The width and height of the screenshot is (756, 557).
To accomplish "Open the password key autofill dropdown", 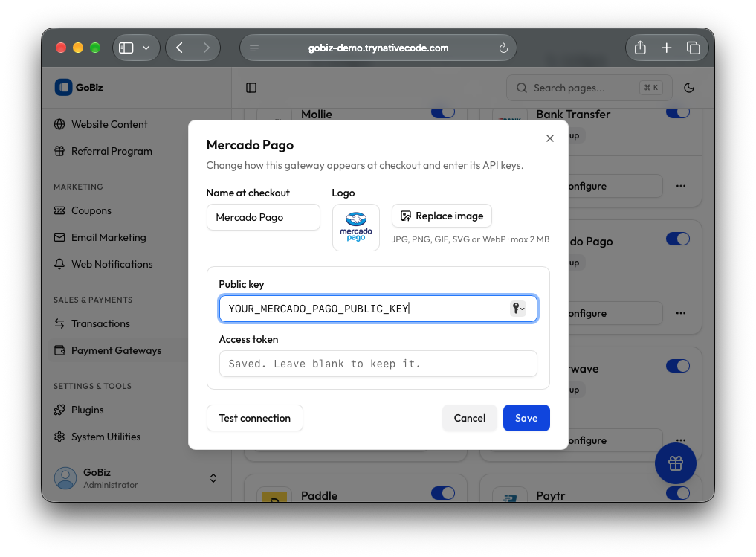I will point(518,309).
